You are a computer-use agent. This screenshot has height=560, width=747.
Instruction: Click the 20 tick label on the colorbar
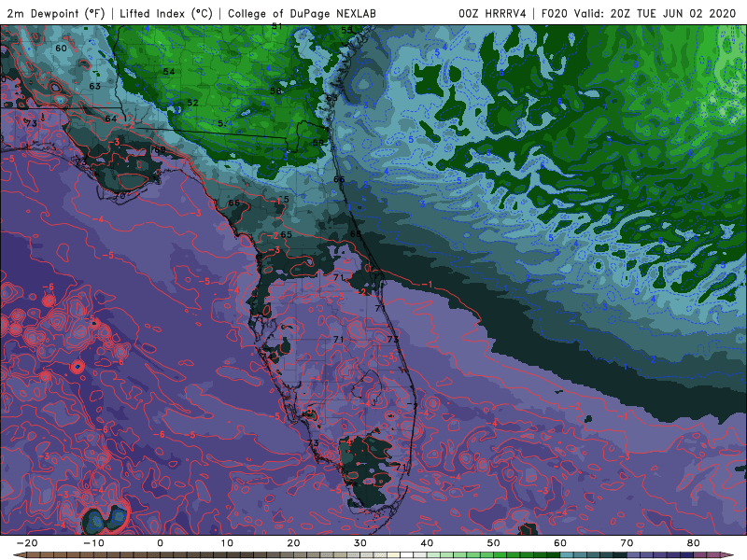coord(293,543)
